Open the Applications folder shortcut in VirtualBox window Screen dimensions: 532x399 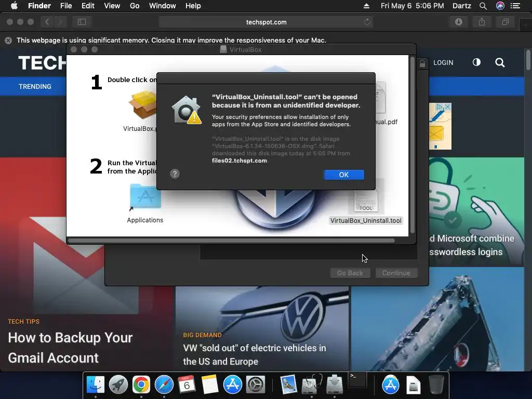(x=145, y=197)
